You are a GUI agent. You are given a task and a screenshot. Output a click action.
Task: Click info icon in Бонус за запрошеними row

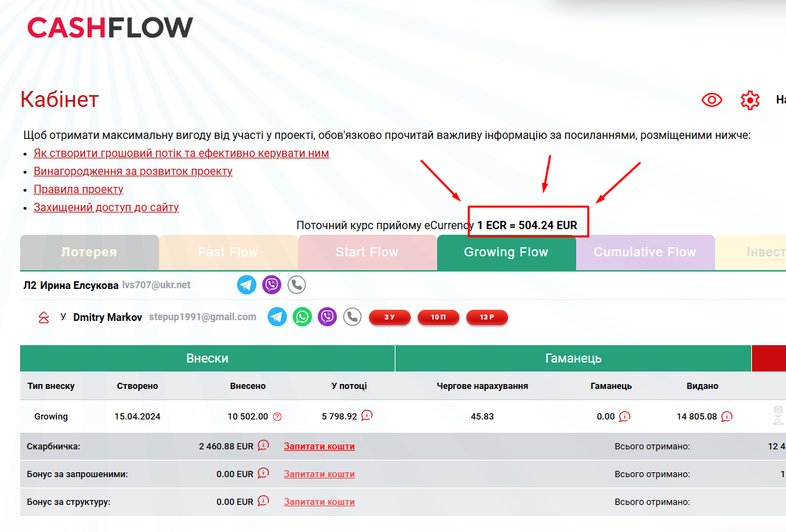[x=263, y=473]
